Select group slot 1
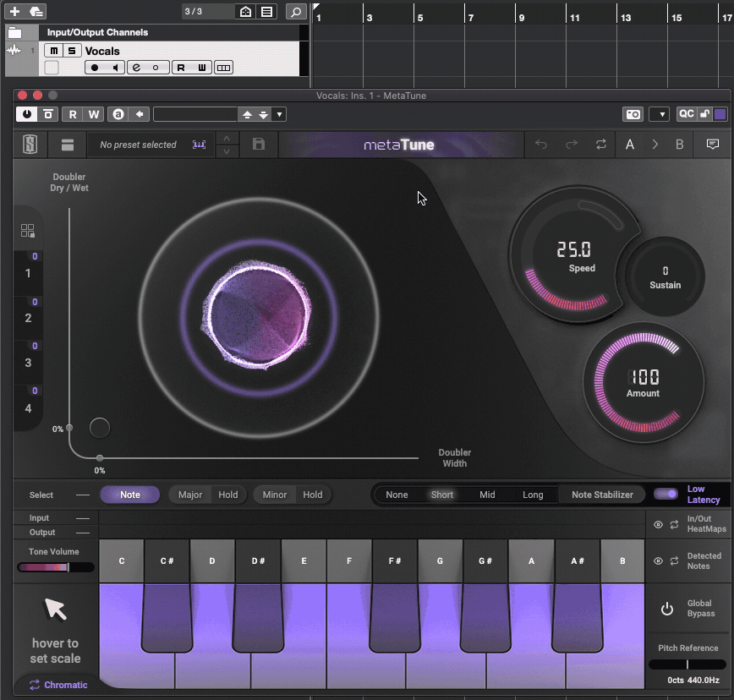Viewport: 734px width, 700px height. click(28, 273)
